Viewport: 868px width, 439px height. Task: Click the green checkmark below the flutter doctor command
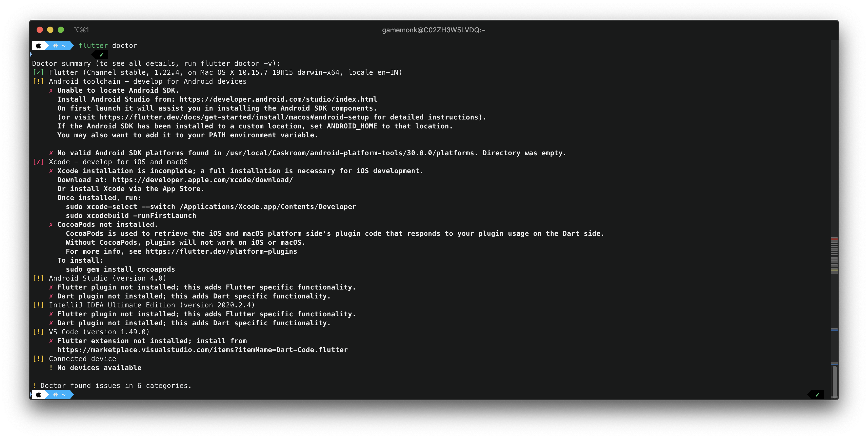(101, 54)
